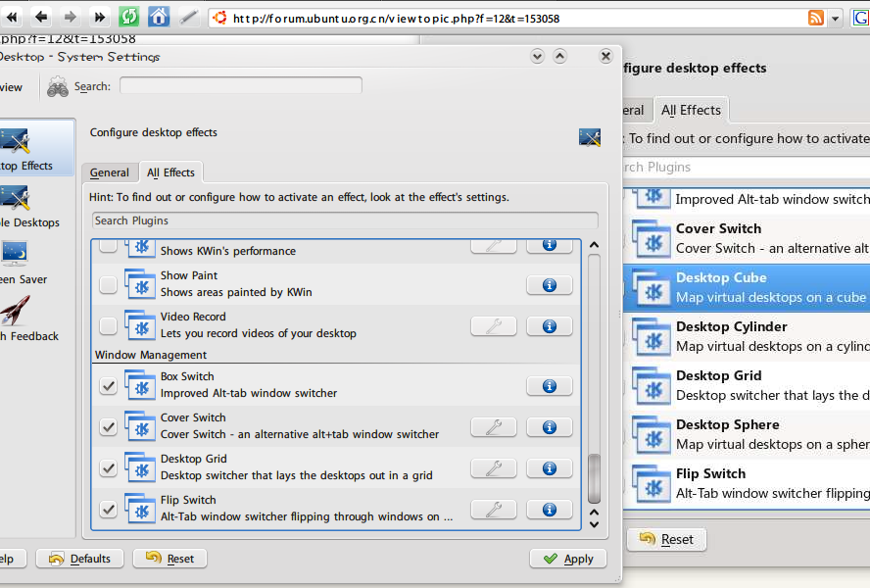Show info about Desktop Grid effect

tap(550, 468)
